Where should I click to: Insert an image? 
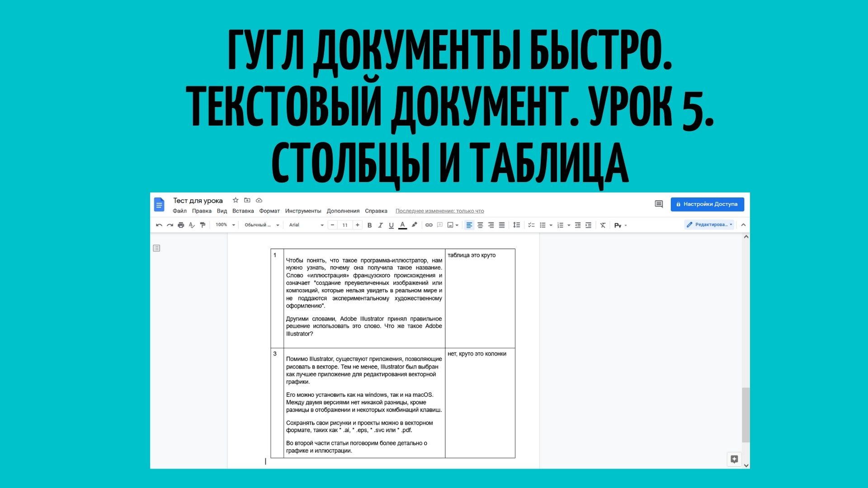point(450,225)
